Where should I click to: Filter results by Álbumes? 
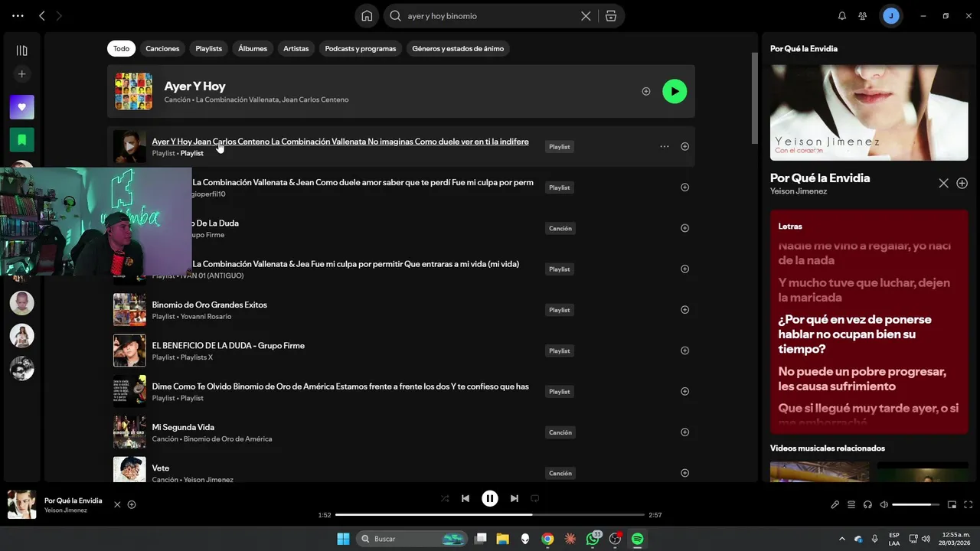pyautogui.click(x=253, y=48)
